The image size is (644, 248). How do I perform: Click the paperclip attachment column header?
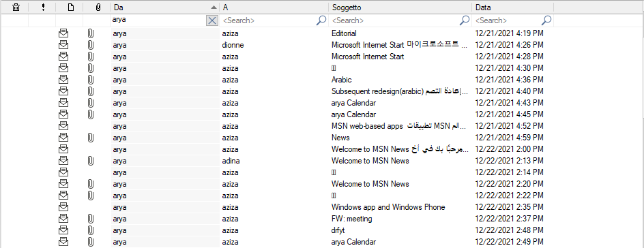click(x=98, y=7)
